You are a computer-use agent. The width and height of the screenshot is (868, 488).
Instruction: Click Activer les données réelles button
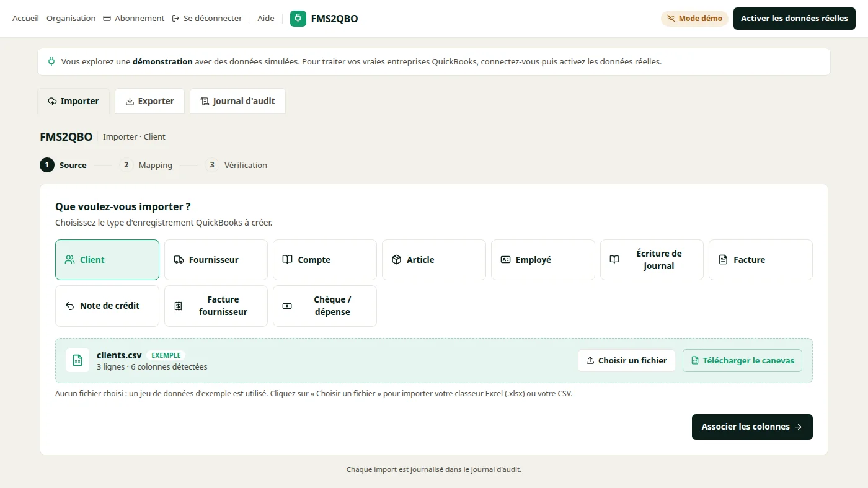pyautogui.click(x=794, y=19)
